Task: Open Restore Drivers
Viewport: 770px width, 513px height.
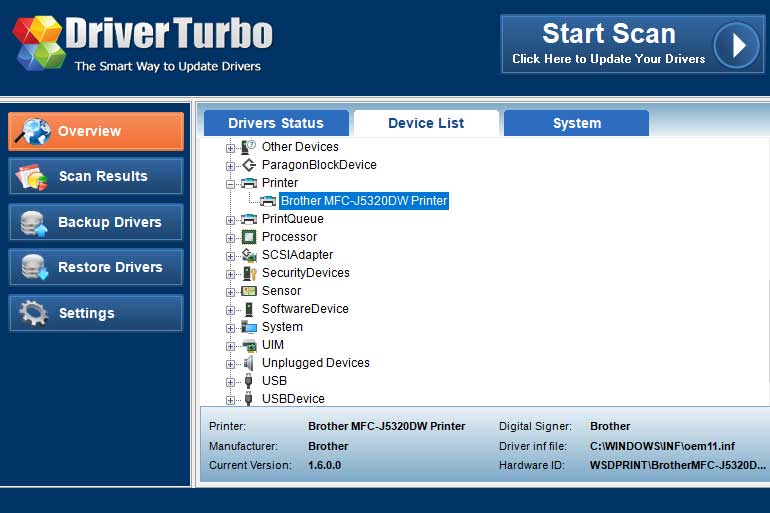Action: tap(96, 267)
